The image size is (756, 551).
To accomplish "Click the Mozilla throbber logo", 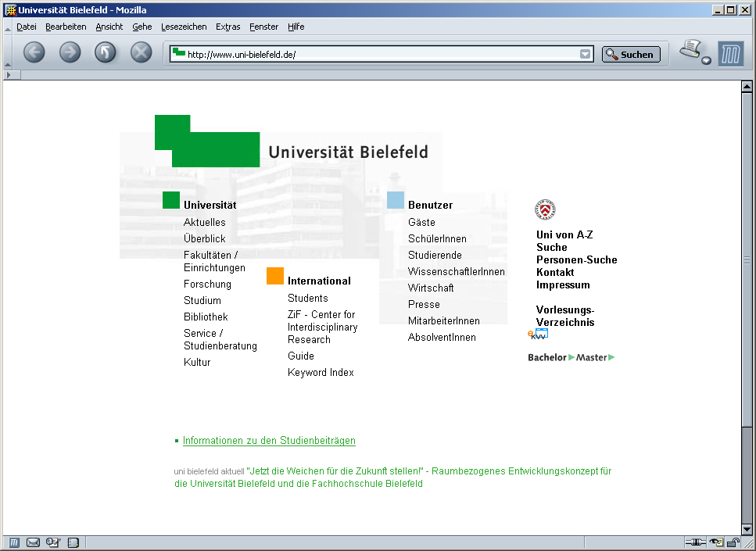I will 731,54.
